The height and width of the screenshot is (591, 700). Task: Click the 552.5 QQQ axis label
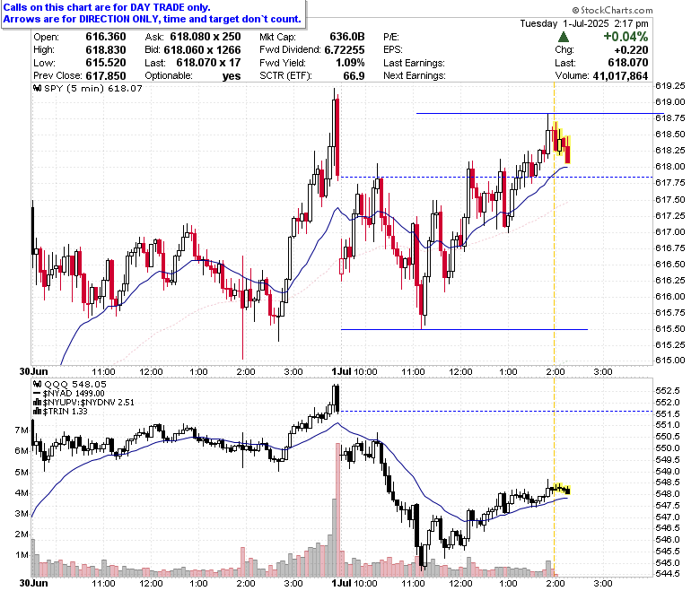click(668, 391)
